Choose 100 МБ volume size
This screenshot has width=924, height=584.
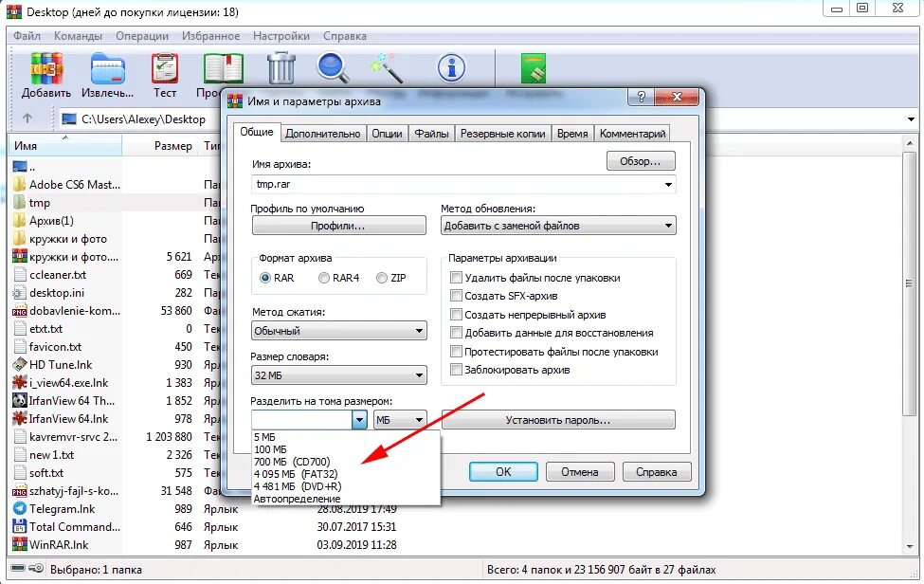[270, 449]
